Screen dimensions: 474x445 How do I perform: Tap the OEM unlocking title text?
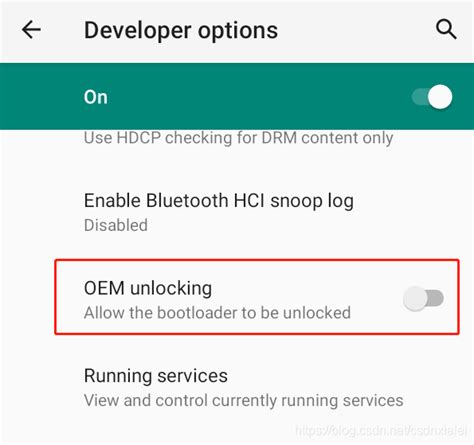148,288
